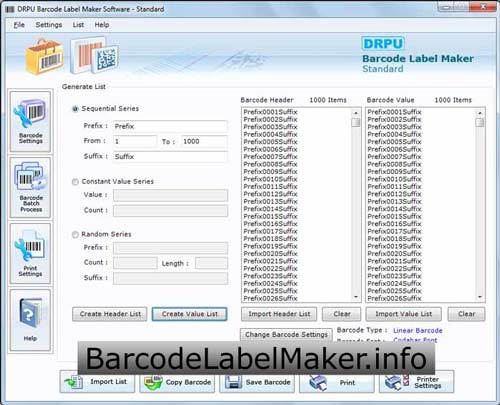The height and width of the screenshot is (405, 500).
Task: Open the File menu
Action: pos(19,25)
